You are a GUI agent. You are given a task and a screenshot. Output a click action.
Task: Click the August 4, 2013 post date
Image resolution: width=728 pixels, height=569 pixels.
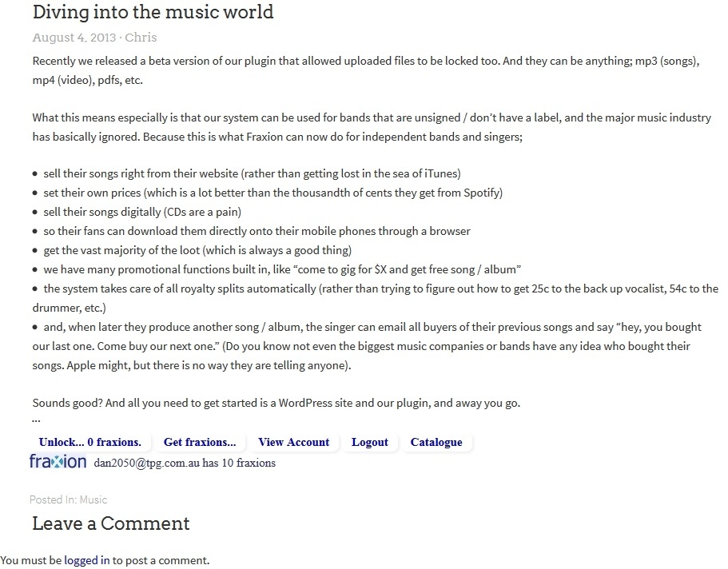coord(74,37)
